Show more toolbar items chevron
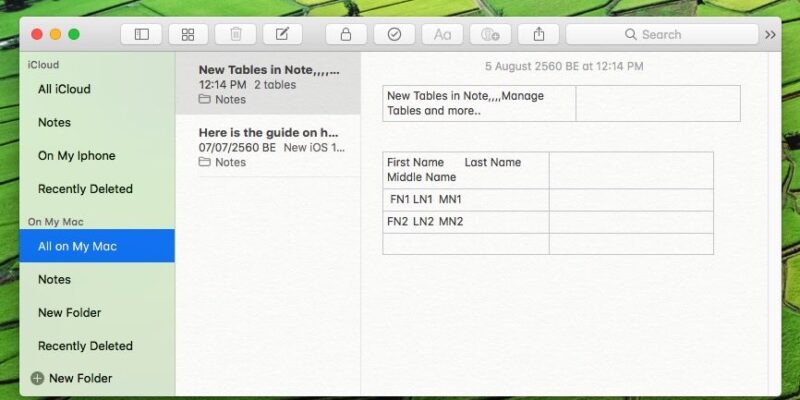Screen dimensions: 800x400 [x=770, y=34]
